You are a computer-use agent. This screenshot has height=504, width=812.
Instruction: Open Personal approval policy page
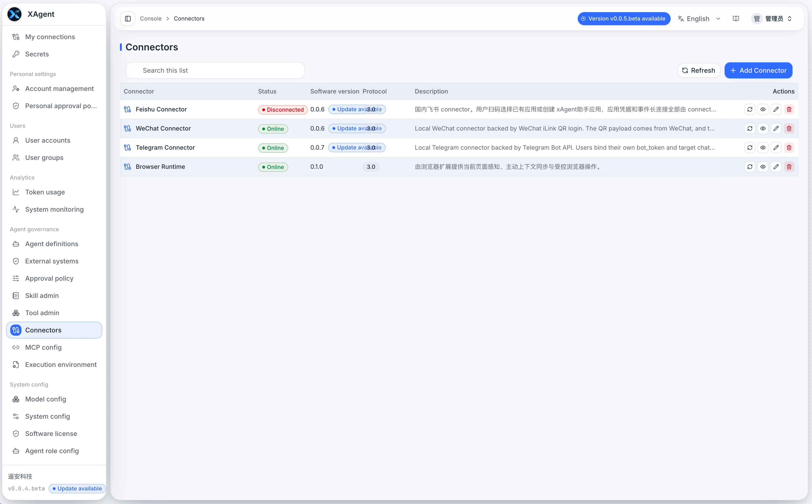54,106
